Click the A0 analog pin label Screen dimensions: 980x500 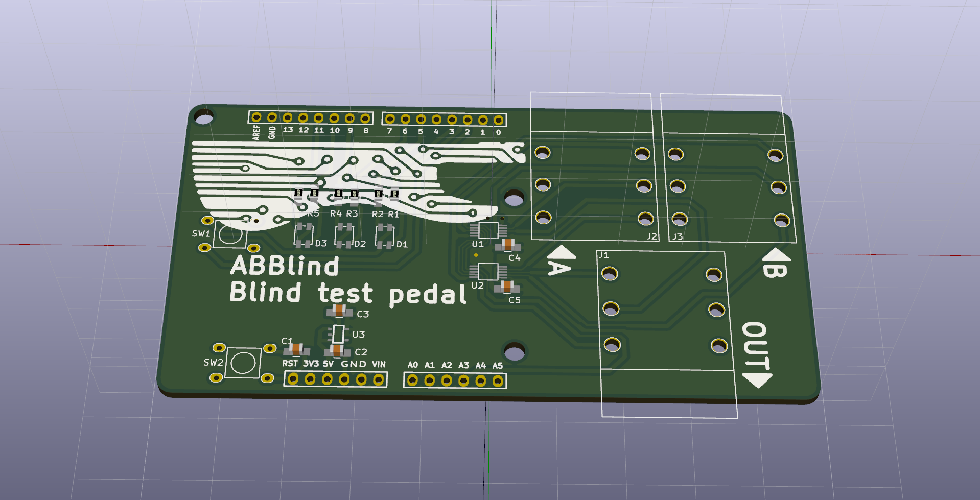coord(413,365)
